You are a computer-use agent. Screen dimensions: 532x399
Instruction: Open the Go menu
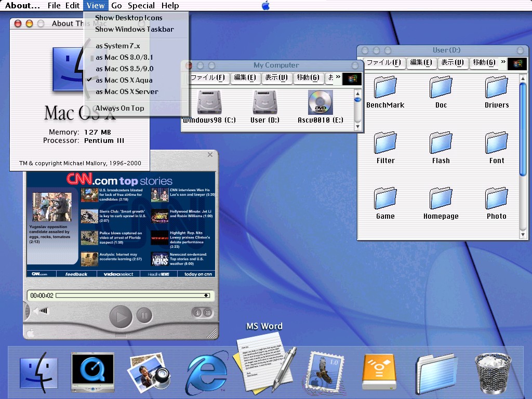116,5
